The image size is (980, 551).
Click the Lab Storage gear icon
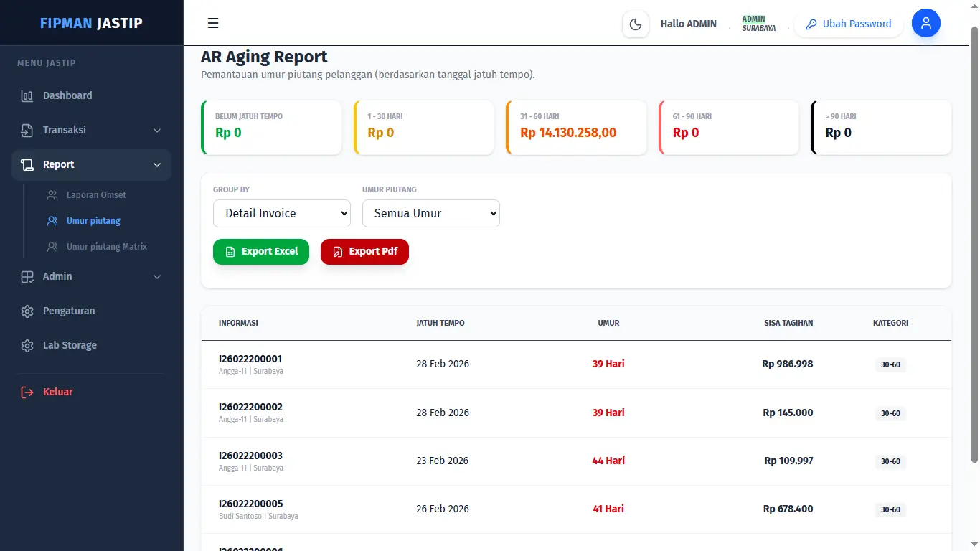pyautogui.click(x=27, y=345)
